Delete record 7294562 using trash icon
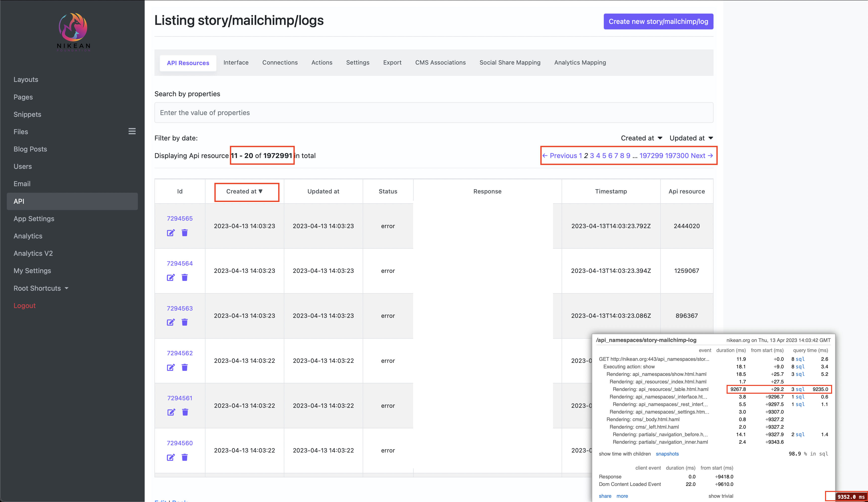Viewport: 868px width, 502px height. (185, 367)
